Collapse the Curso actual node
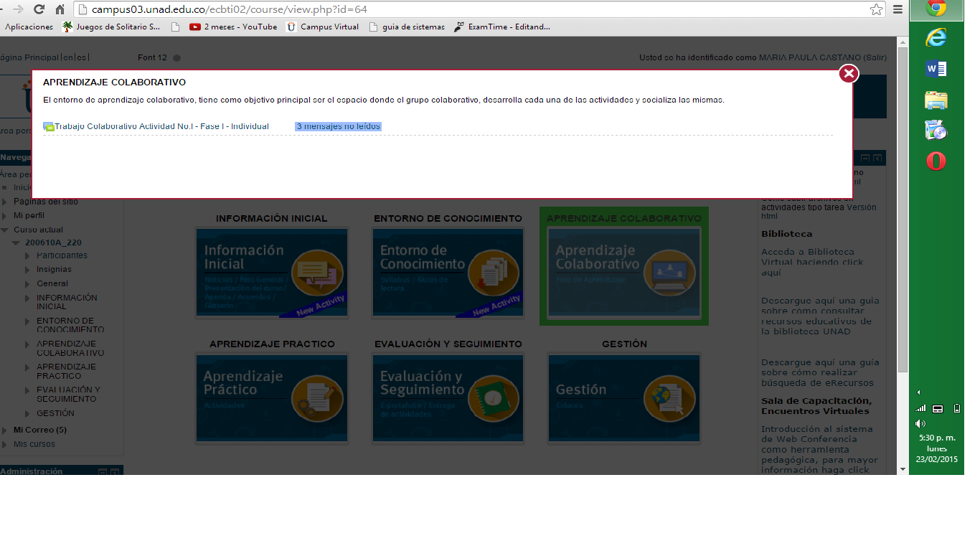This screenshot has width=980, height=551. pyautogui.click(x=5, y=230)
